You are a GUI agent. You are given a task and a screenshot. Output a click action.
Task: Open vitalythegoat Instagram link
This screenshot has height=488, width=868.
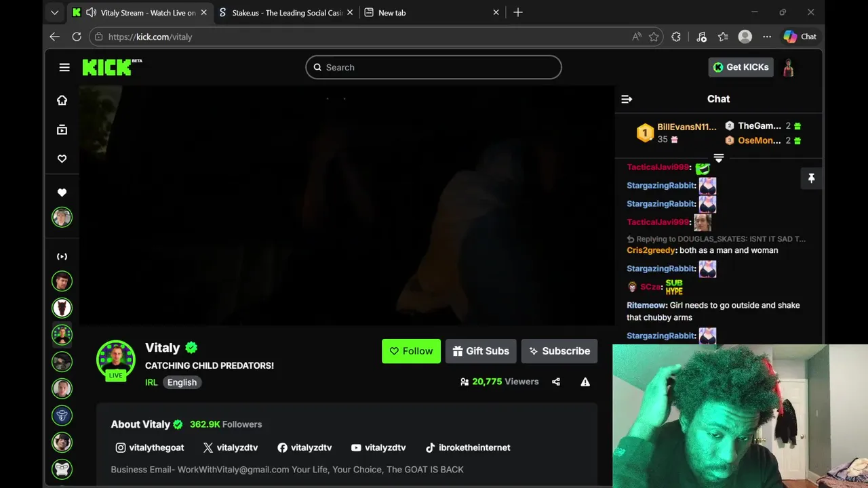[150, 447]
